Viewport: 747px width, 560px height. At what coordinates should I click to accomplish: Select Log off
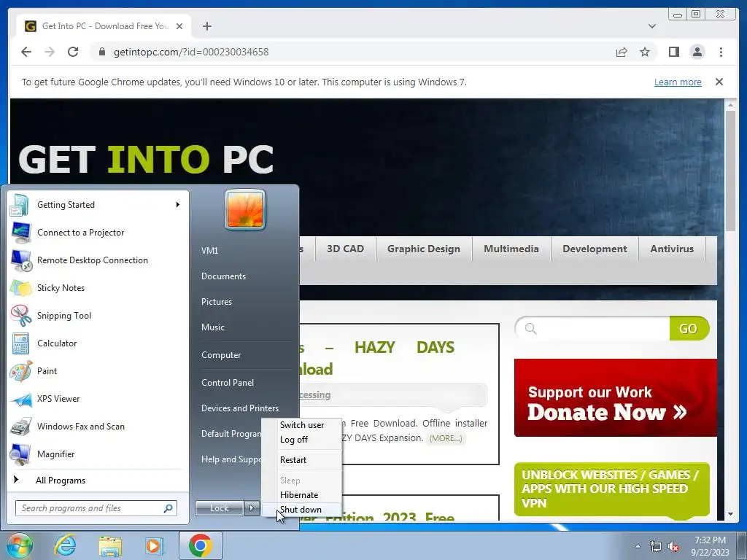[301, 440]
